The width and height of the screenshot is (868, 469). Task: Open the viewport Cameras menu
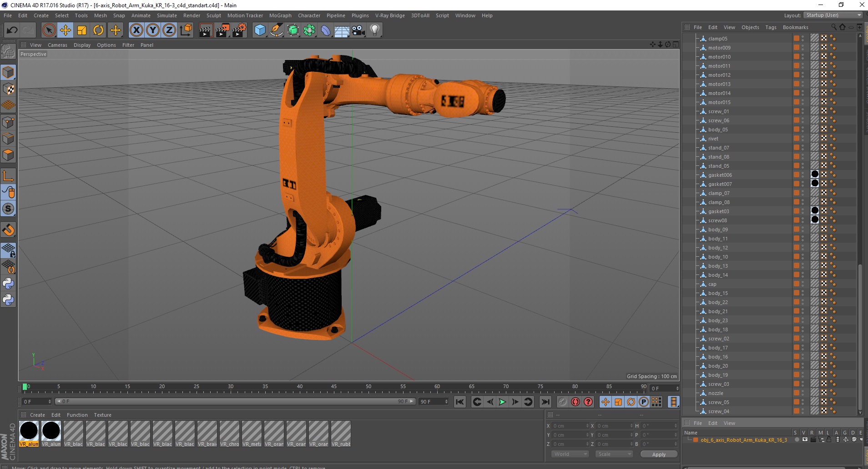point(57,45)
